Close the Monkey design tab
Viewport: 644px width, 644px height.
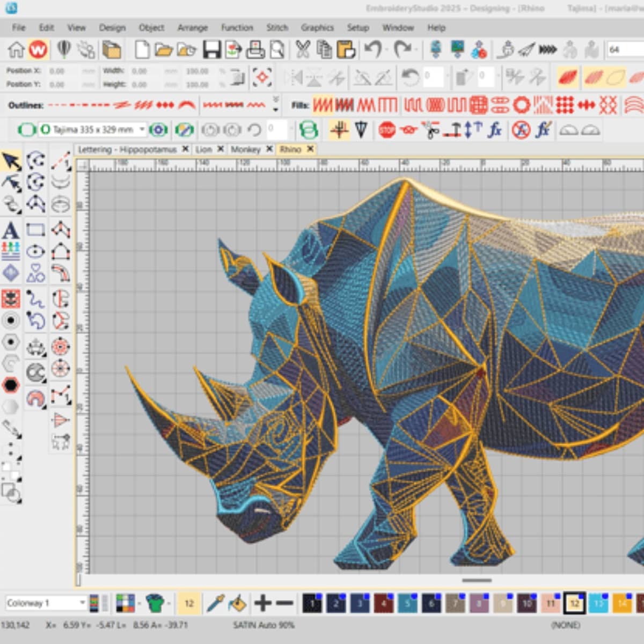click(x=269, y=149)
